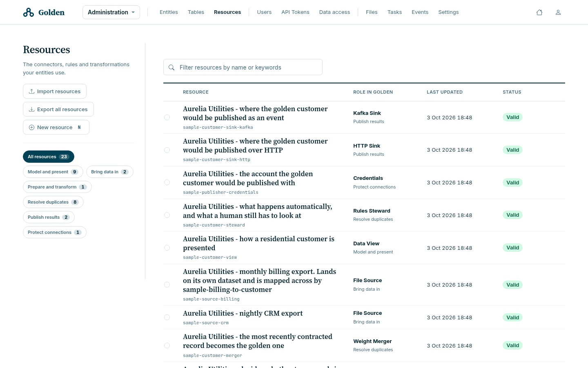Click the Golden logo icon
Viewport: 588px width, 368px height.
29,12
